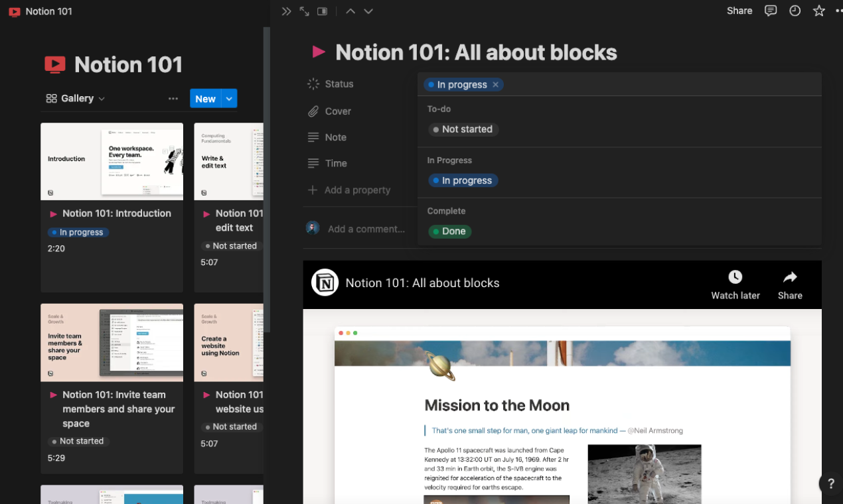
Task: Open the database three-dot options menu
Action: coord(173,98)
